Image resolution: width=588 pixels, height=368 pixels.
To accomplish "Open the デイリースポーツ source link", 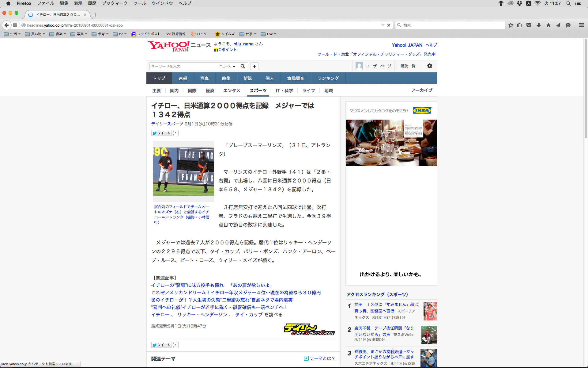I will pos(167,124).
